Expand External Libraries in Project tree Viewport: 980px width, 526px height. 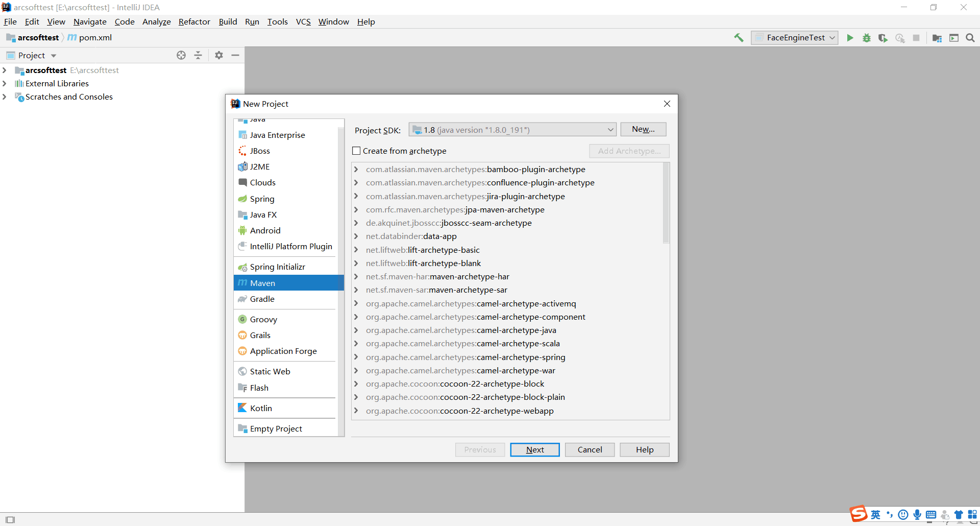(x=5, y=83)
